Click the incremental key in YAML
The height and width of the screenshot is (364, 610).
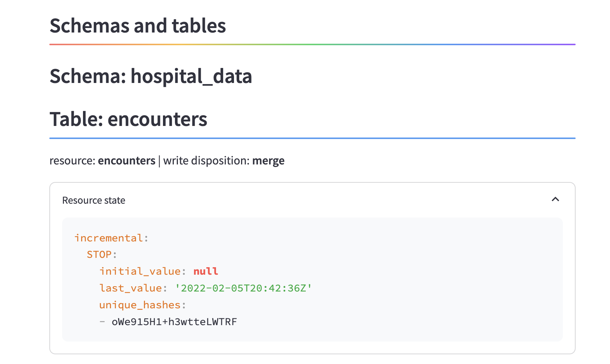tap(109, 238)
